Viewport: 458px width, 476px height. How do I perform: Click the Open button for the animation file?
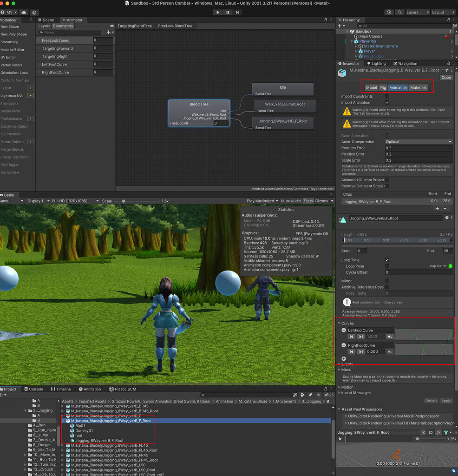[445, 77]
